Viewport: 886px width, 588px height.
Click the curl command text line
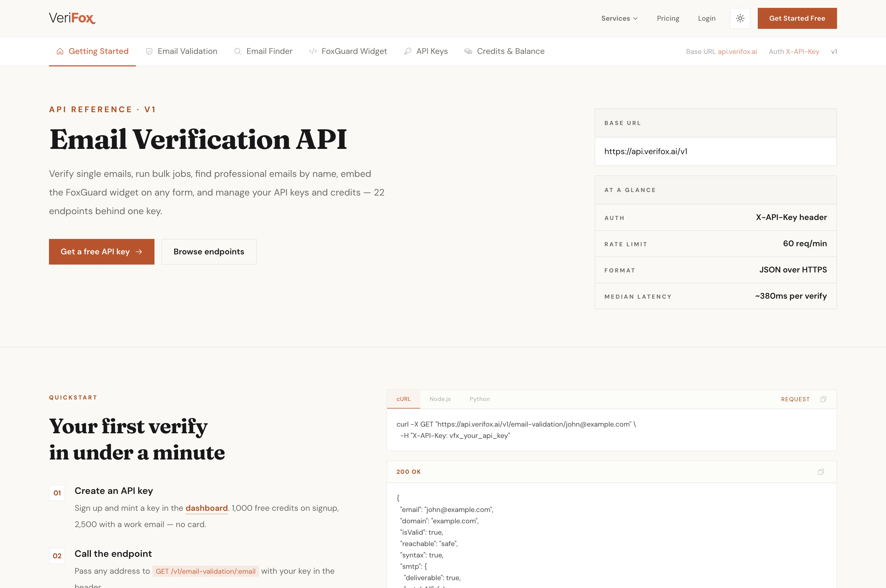pyautogui.click(x=516, y=424)
